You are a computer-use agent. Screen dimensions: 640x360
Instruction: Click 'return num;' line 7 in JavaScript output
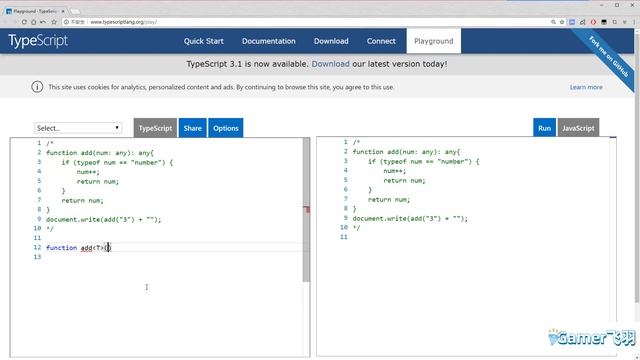(389, 200)
